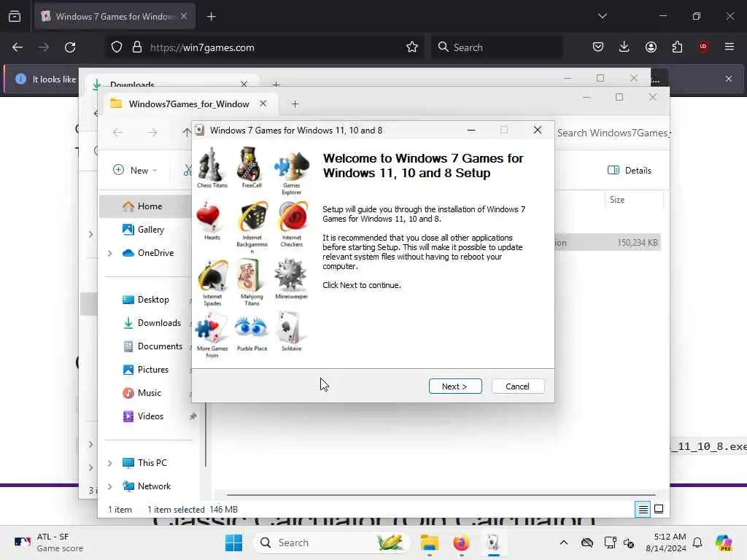Open a new Firefox tab
This screenshot has width=747, height=560.
coord(211,17)
